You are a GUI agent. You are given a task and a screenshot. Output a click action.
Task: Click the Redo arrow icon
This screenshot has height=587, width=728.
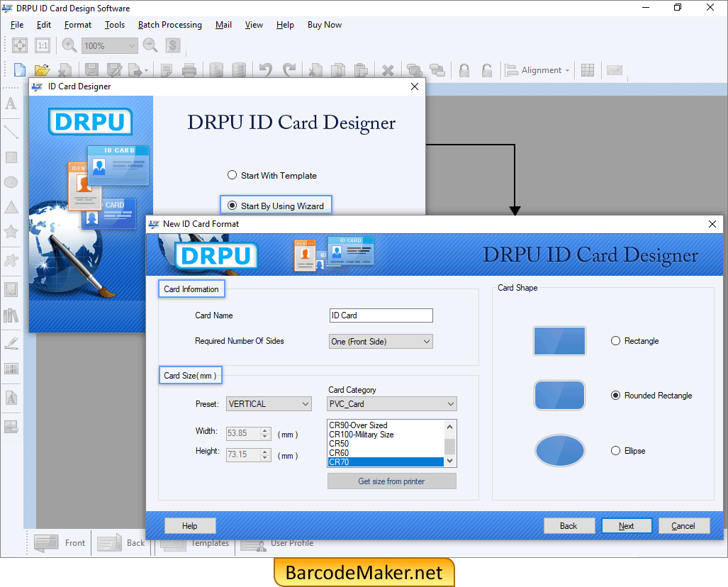[x=289, y=70]
